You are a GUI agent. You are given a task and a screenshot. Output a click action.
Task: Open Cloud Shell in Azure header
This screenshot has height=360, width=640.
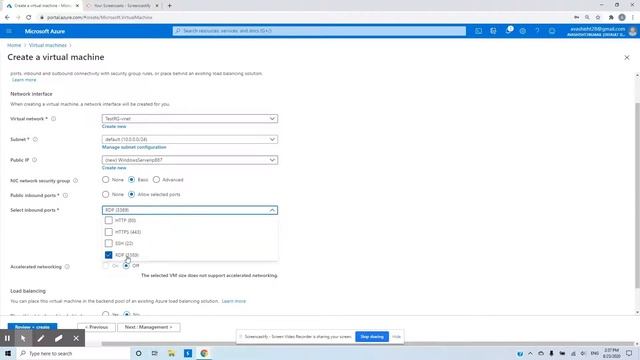click(x=478, y=31)
